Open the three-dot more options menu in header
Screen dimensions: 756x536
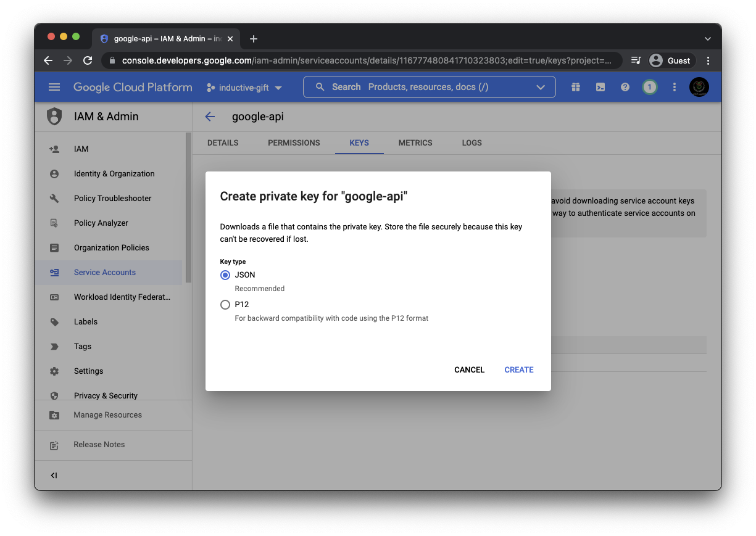click(675, 88)
